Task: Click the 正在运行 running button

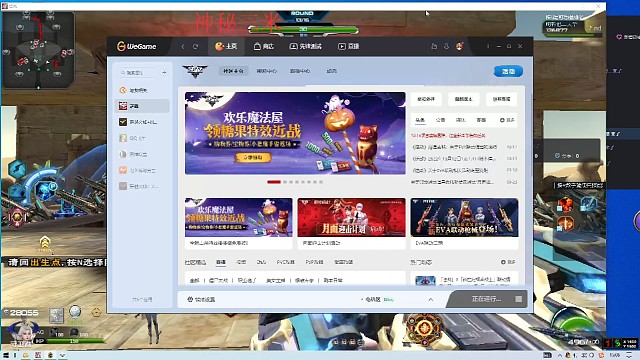Action: click(486, 299)
